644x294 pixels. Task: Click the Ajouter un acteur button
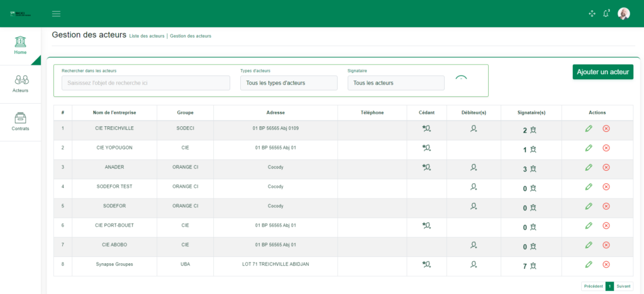(x=602, y=72)
